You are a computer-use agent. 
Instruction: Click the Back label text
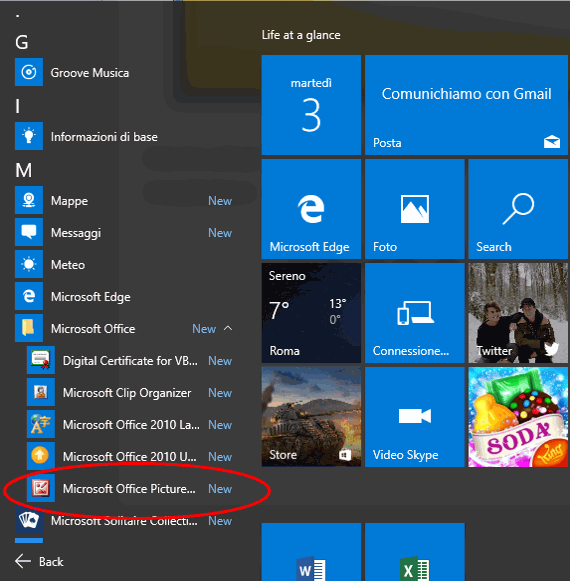[x=51, y=562]
